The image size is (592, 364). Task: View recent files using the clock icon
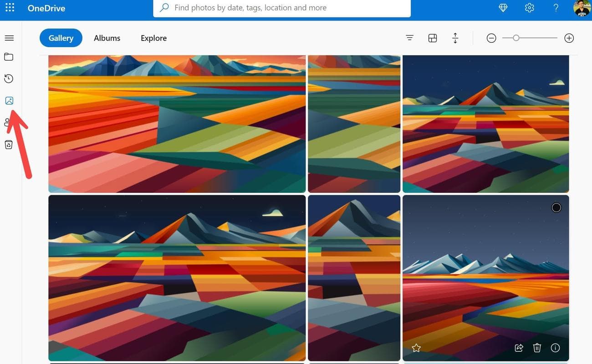pos(8,78)
